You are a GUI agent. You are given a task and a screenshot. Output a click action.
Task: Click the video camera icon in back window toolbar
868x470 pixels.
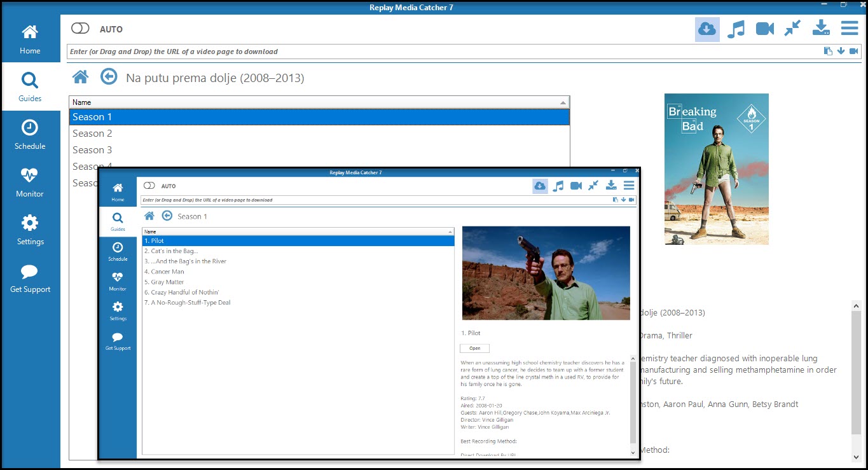(764, 29)
